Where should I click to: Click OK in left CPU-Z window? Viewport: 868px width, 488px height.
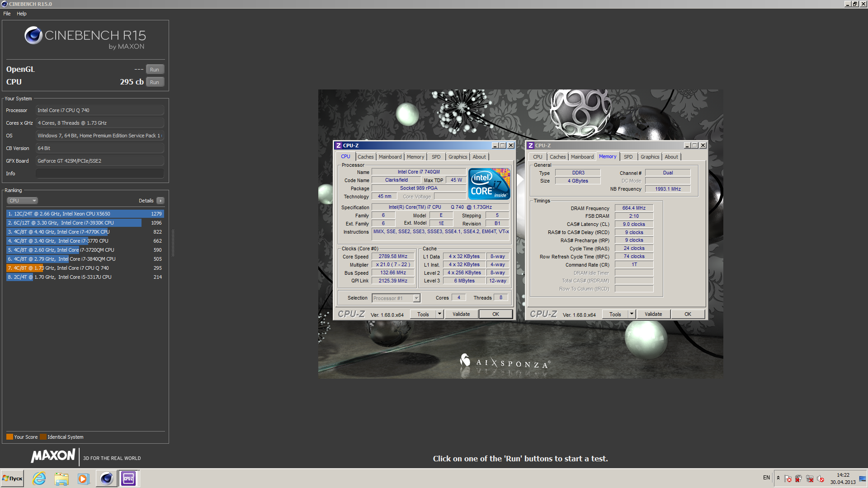click(x=495, y=314)
